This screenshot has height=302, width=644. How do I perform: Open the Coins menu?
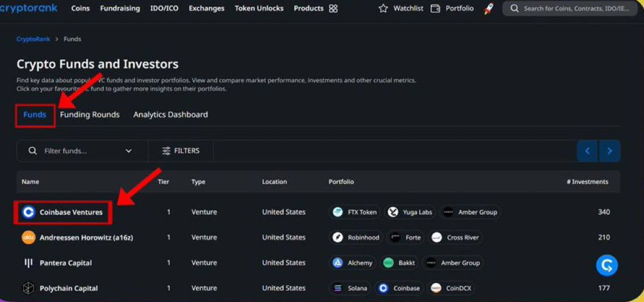tap(80, 9)
